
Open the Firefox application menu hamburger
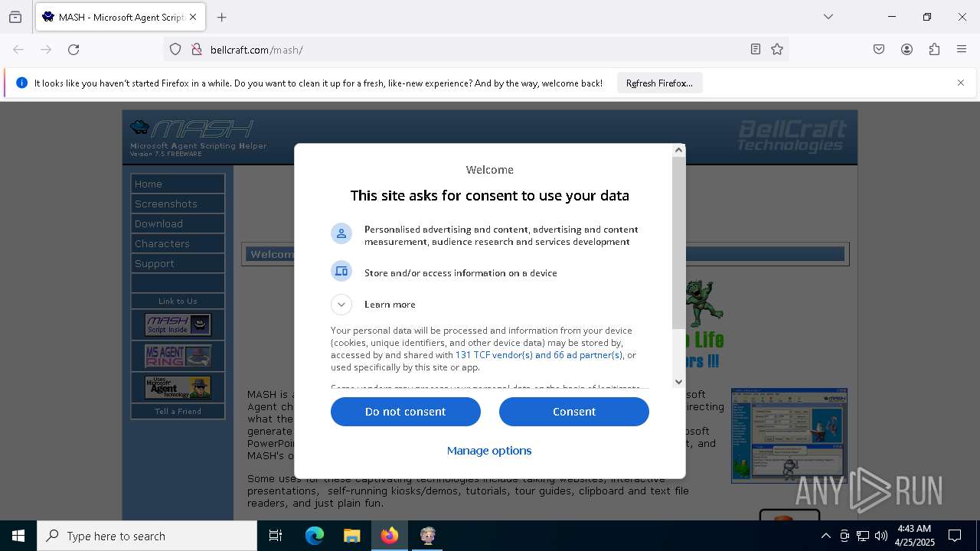(x=962, y=50)
